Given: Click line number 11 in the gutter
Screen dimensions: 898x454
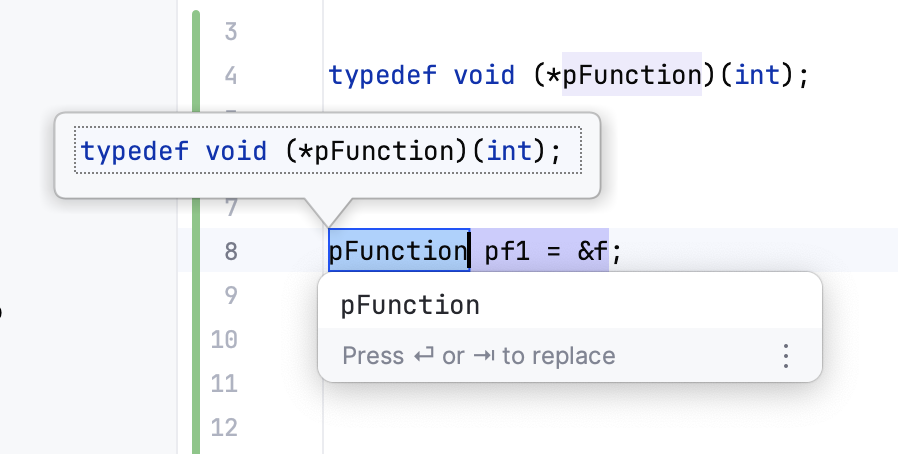Looking at the screenshot, I should pyautogui.click(x=224, y=383).
